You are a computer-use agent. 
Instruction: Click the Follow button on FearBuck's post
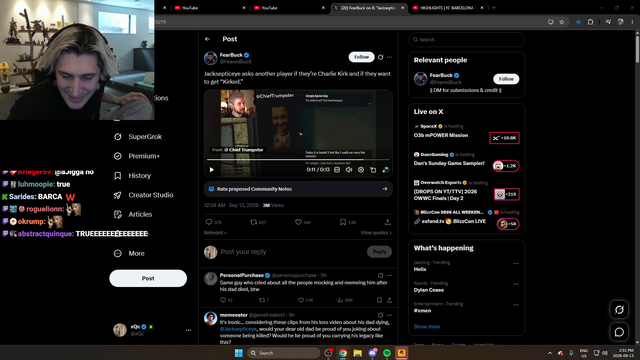(361, 57)
